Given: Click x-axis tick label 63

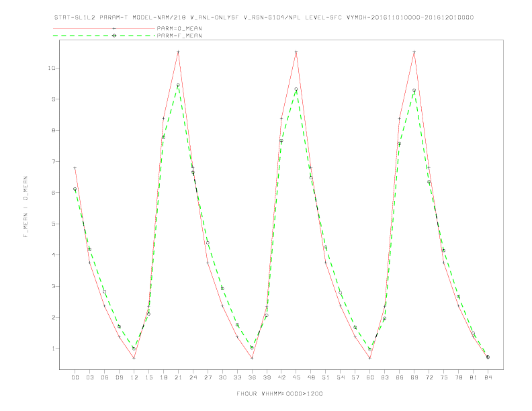Looking at the screenshot, I should 385,377.
